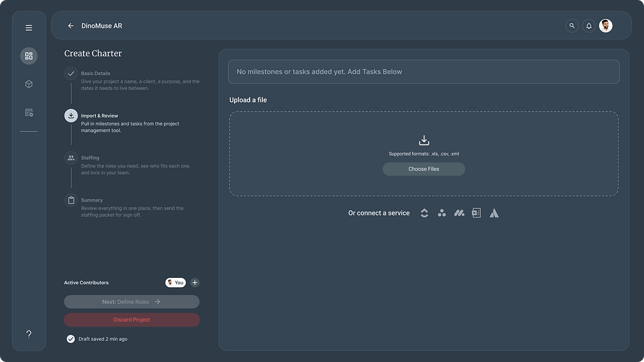Click the Discard Project button
This screenshot has width=644, height=362.
click(x=132, y=320)
